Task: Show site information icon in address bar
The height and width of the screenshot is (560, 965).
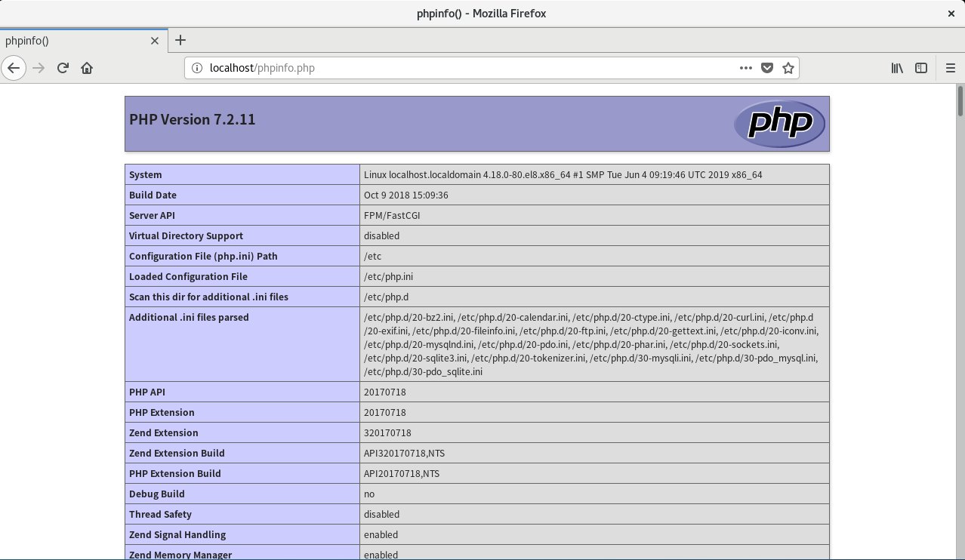Action: click(197, 68)
